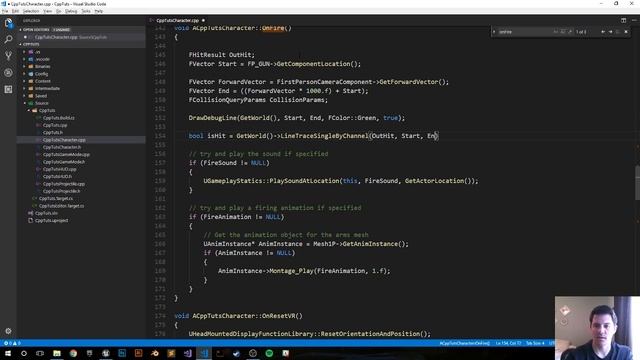Open the Debug menu
The image size is (640, 360).
click(71, 11)
